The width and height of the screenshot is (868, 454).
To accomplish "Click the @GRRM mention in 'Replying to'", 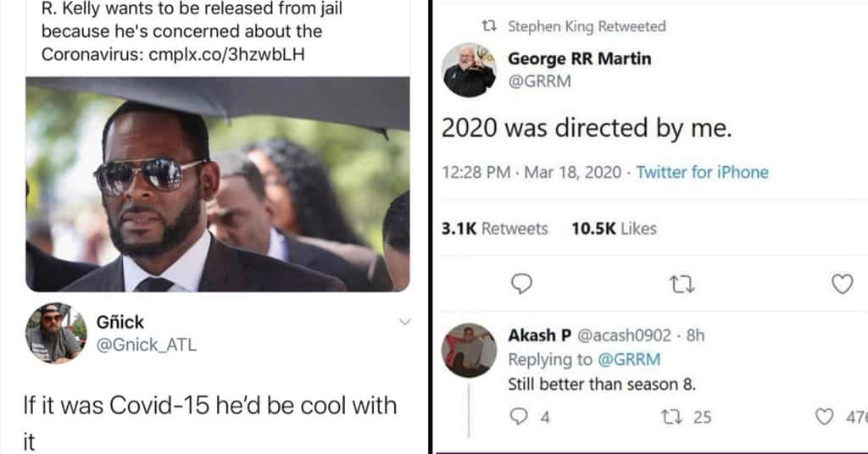I will 629,359.
